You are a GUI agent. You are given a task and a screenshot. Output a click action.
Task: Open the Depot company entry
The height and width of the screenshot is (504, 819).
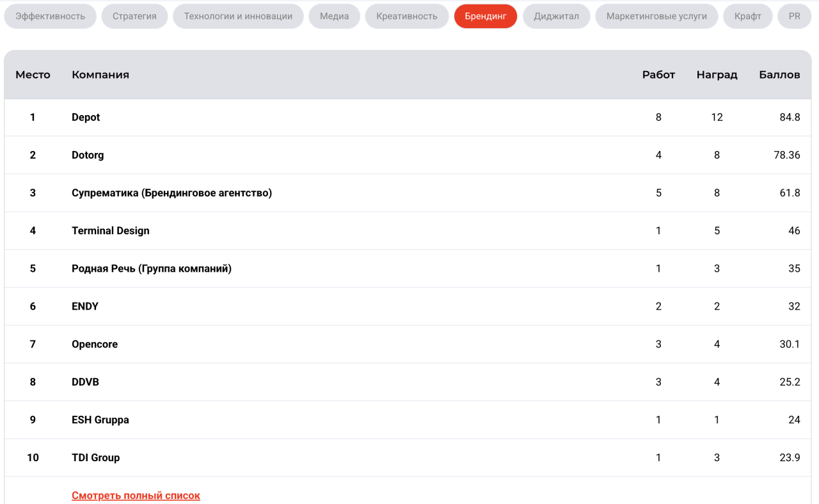point(86,117)
